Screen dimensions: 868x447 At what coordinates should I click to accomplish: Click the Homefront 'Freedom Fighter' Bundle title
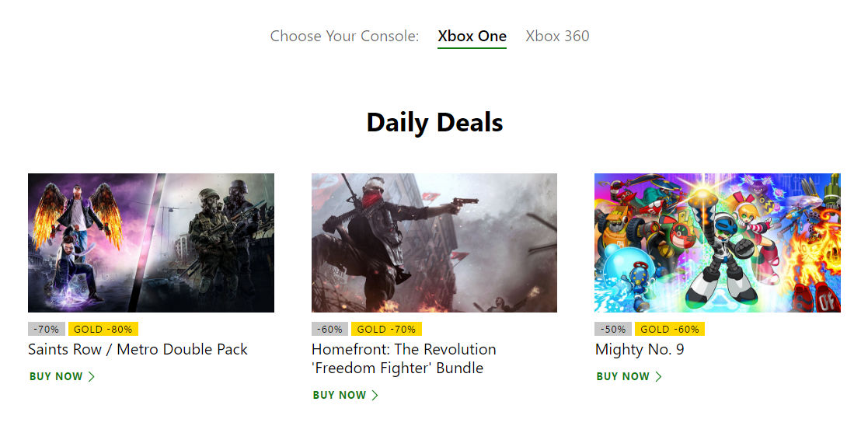pyautogui.click(x=403, y=358)
